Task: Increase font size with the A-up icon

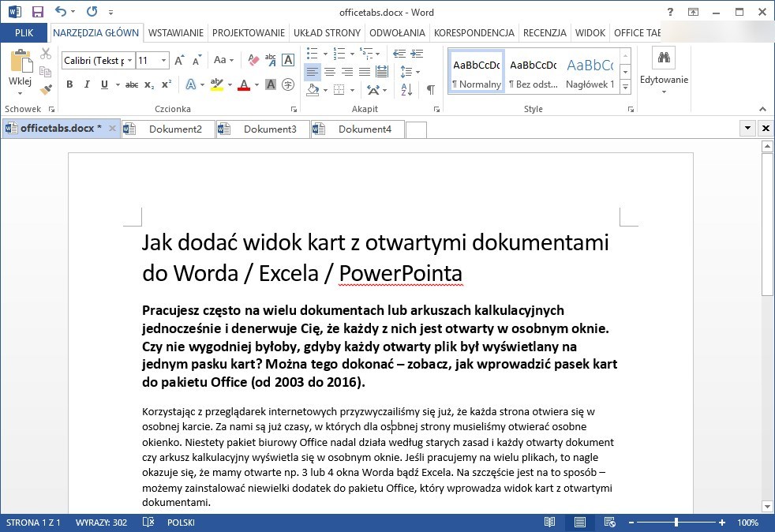Action: pyautogui.click(x=179, y=60)
